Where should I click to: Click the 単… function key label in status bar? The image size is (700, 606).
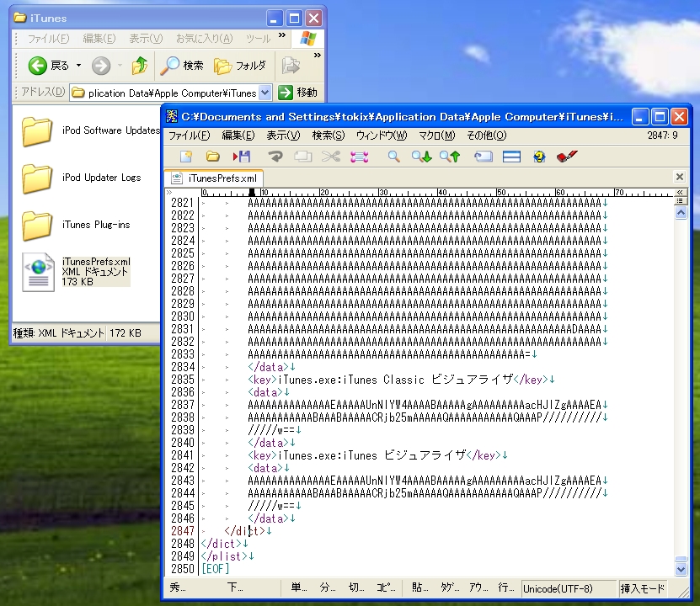[299, 587]
